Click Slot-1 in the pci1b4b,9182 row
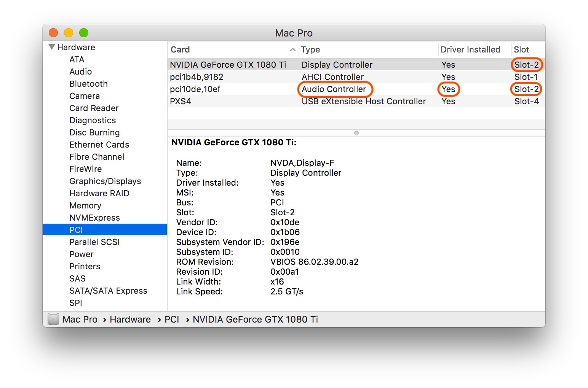 526,77
